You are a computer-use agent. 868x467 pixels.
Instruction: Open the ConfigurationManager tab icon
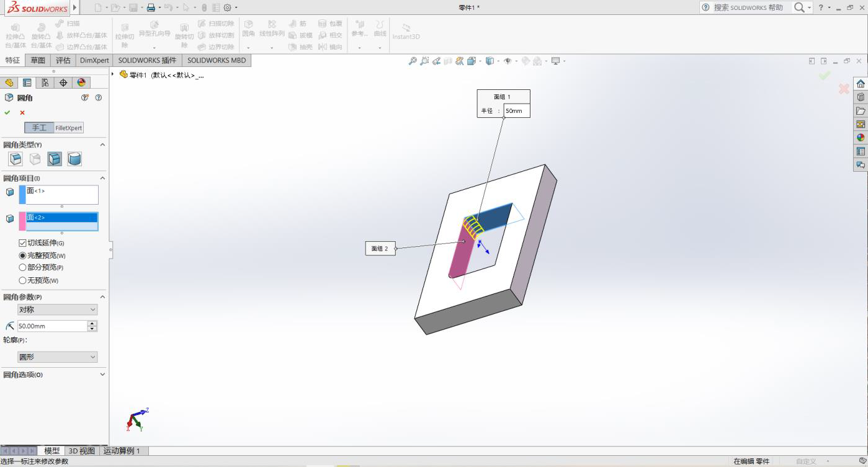pyautogui.click(x=45, y=82)
